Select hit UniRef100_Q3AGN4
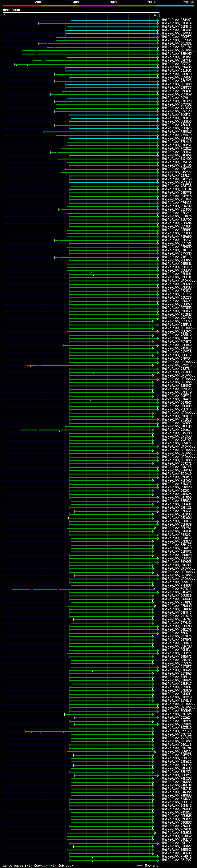The height and width of the screenshot is (868, 197). click(177, 125)
